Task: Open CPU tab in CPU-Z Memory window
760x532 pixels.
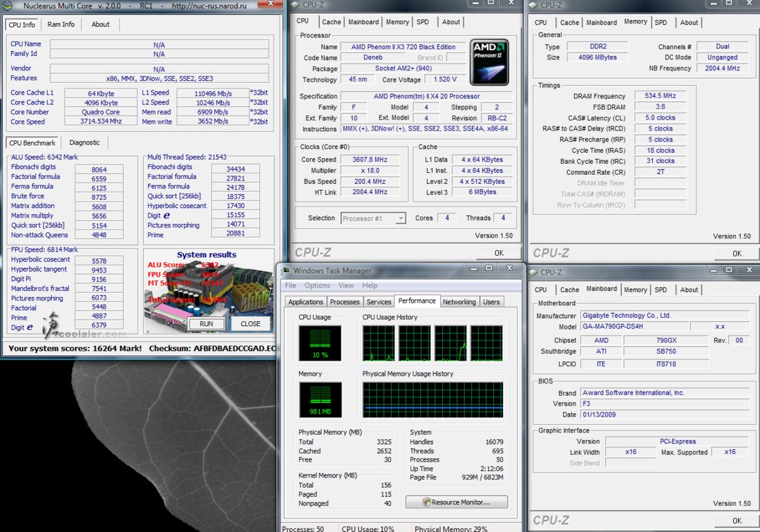Action: coord(541,22)
